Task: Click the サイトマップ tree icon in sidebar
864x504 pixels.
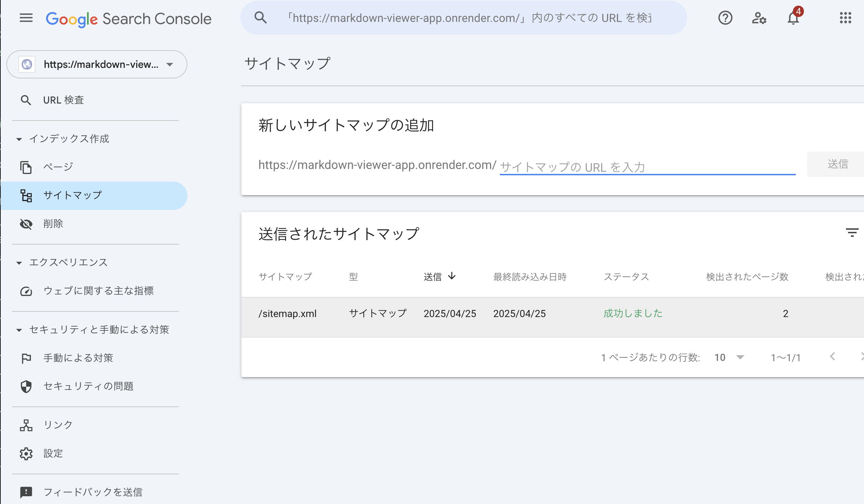Action: [26, 195]
